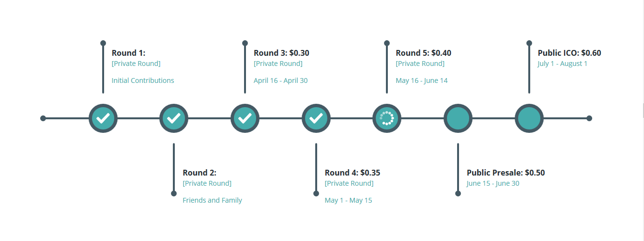This screenshot has width=644, height=241.
Task: Click the Round 4: $0.35 heading
Action: coord(353,173)
